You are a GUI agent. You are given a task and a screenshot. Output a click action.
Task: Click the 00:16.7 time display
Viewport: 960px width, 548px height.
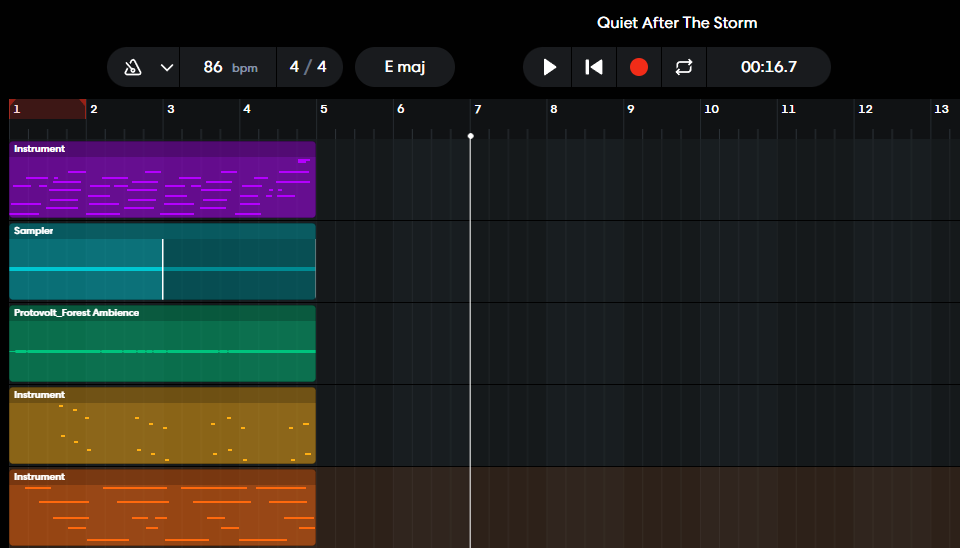pos(768,67)
